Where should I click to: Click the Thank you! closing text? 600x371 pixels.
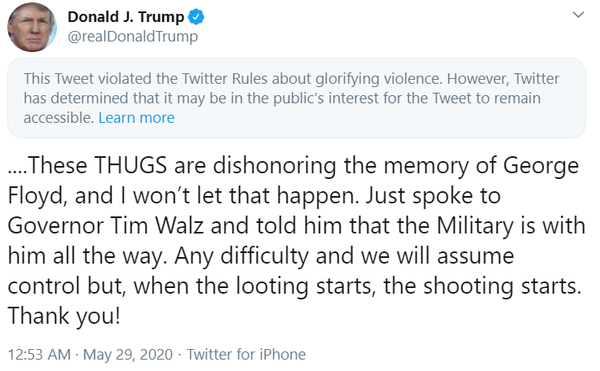coord(64,317)
